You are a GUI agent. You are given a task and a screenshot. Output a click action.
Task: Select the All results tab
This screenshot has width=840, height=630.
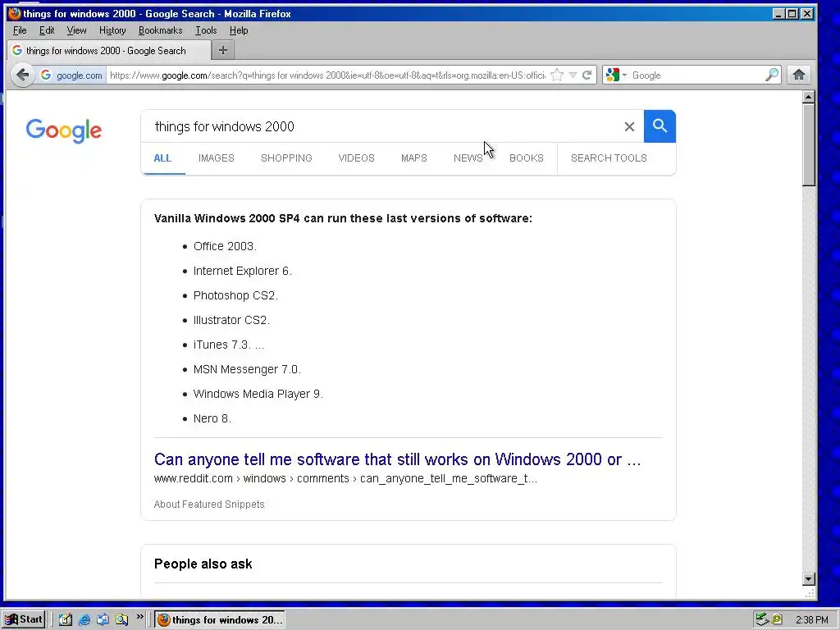click(163, 158)
